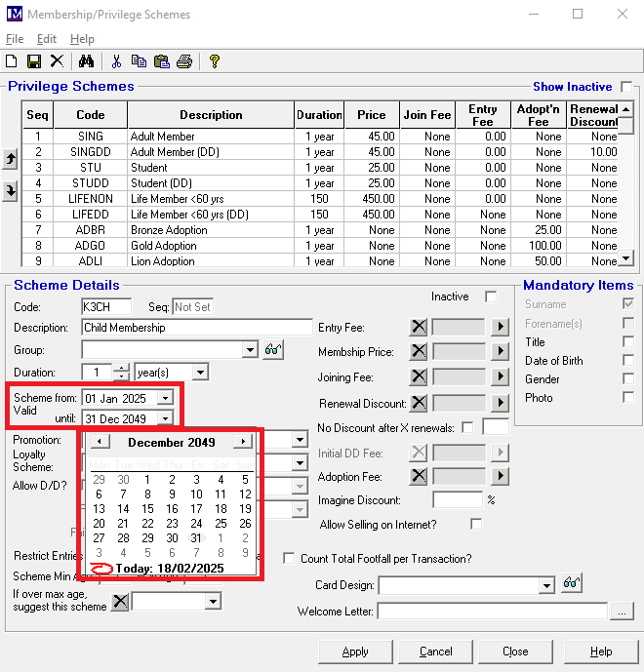Go to previous month in calendar
This screenshot has height=672, width=644.
point(100,442)
